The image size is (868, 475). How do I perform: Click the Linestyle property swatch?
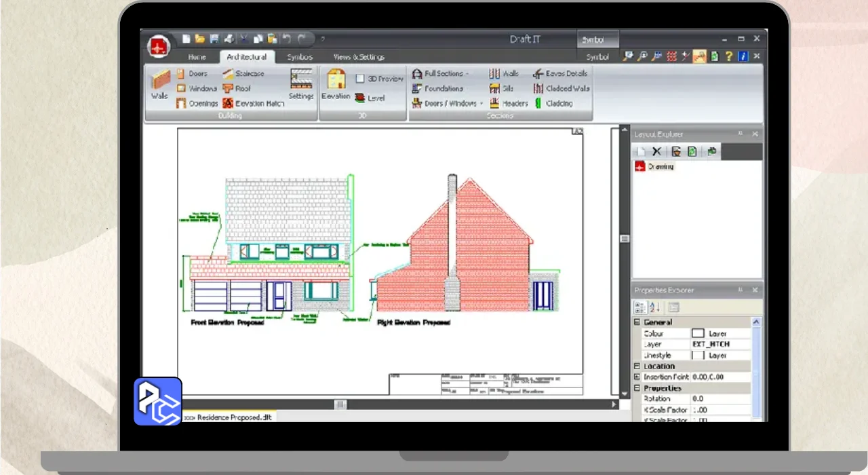coord(698,355)
